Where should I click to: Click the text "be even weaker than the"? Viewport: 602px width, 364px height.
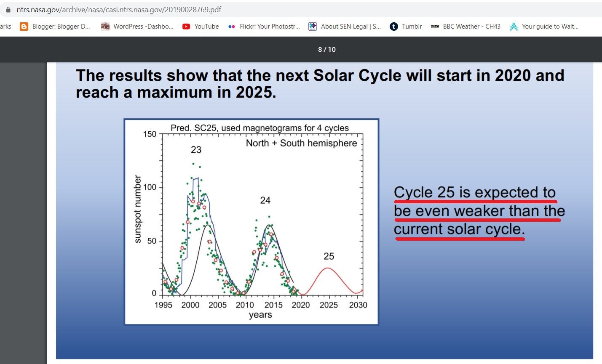[479, 210]
